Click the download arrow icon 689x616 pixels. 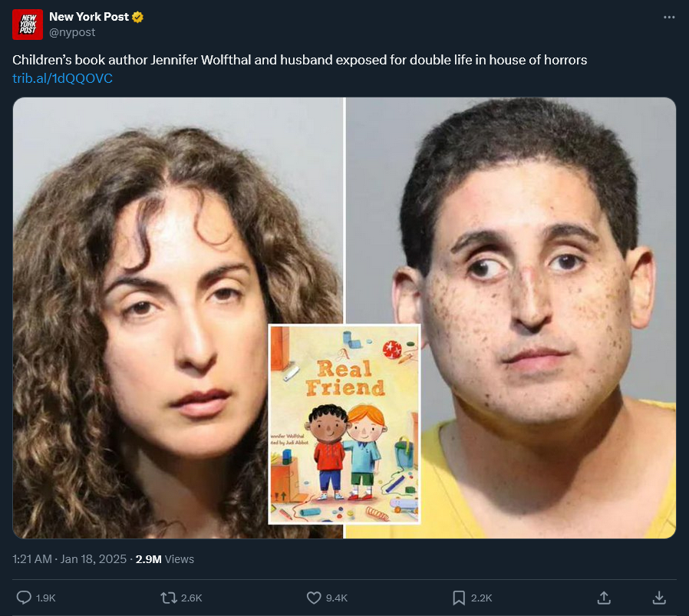tap(659, 598)
